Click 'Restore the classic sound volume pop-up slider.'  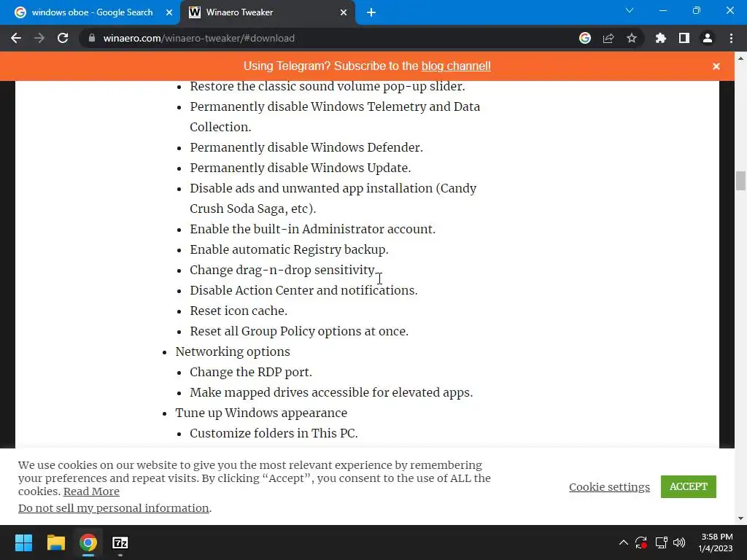click(x=328, y=86)
